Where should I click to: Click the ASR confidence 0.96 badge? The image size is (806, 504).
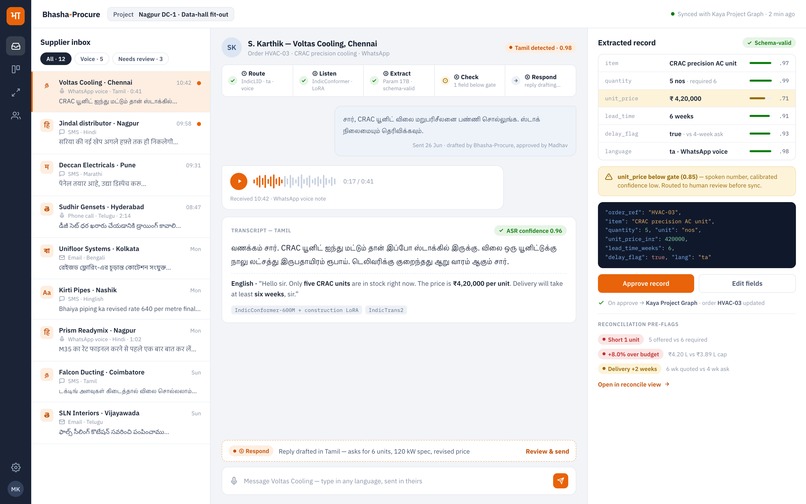click(530, 231)
